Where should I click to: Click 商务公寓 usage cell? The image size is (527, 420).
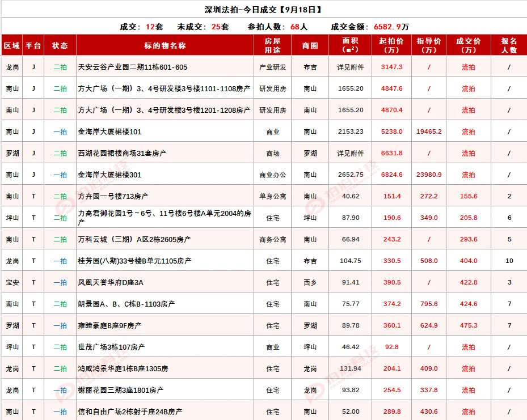(x=272, y=239)
